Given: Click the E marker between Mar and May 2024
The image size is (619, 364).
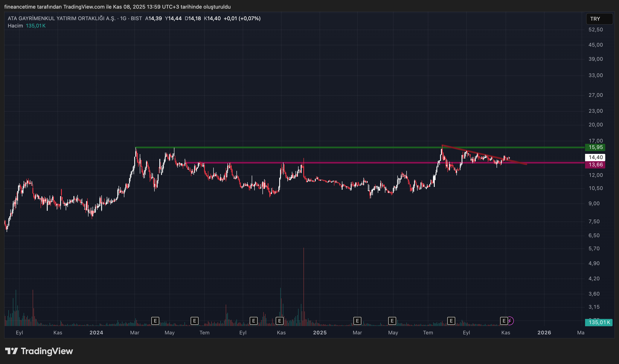Looking at the screenshot, I should click(x=155, y=321).
